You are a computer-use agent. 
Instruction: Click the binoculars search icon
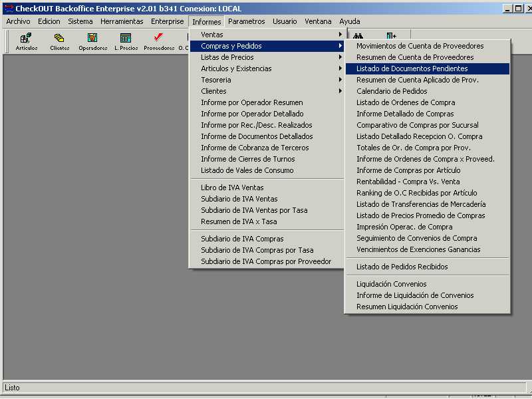click(x=358, y=36)
